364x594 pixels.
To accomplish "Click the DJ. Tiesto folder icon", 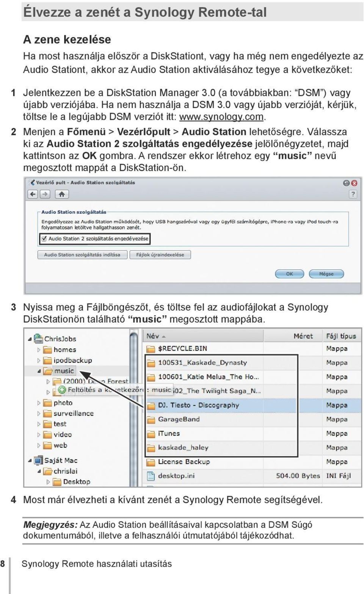I will point(151,405).
